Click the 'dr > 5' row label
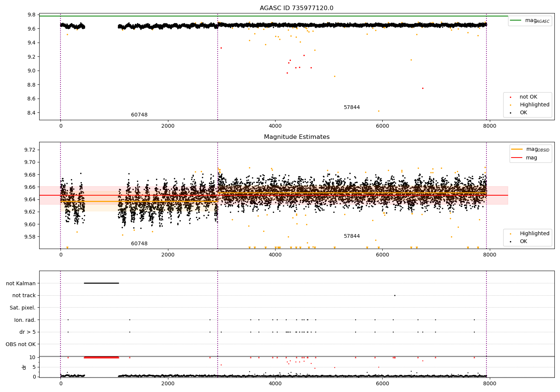The image size is (560, 392). (x=28, y=332)
